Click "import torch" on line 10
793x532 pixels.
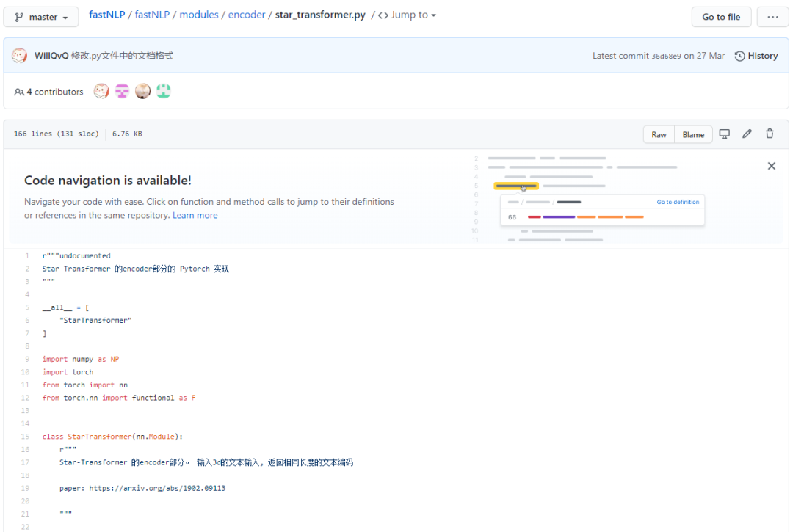pos(68,372)
